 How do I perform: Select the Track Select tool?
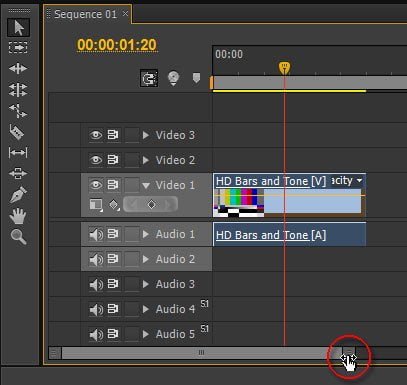(x=18, y=47)
